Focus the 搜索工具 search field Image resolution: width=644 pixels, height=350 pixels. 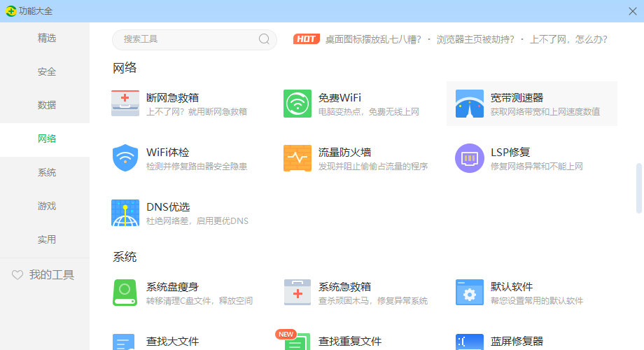point(185,39)
